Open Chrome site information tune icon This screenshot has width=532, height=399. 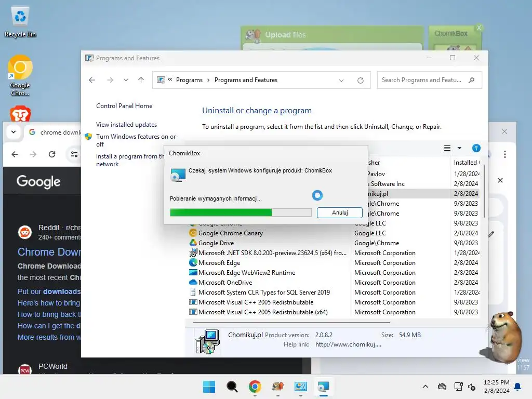[74, 154]
